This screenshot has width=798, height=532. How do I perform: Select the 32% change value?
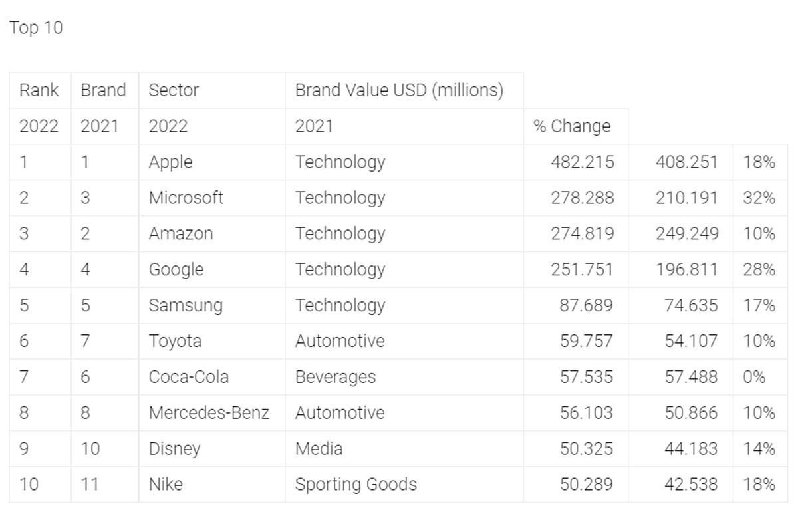coord(759,198)
